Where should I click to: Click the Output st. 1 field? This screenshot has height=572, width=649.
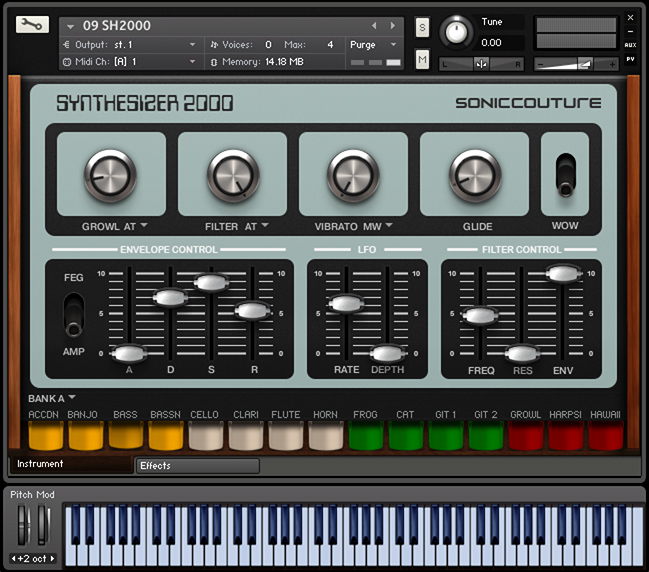130,44
